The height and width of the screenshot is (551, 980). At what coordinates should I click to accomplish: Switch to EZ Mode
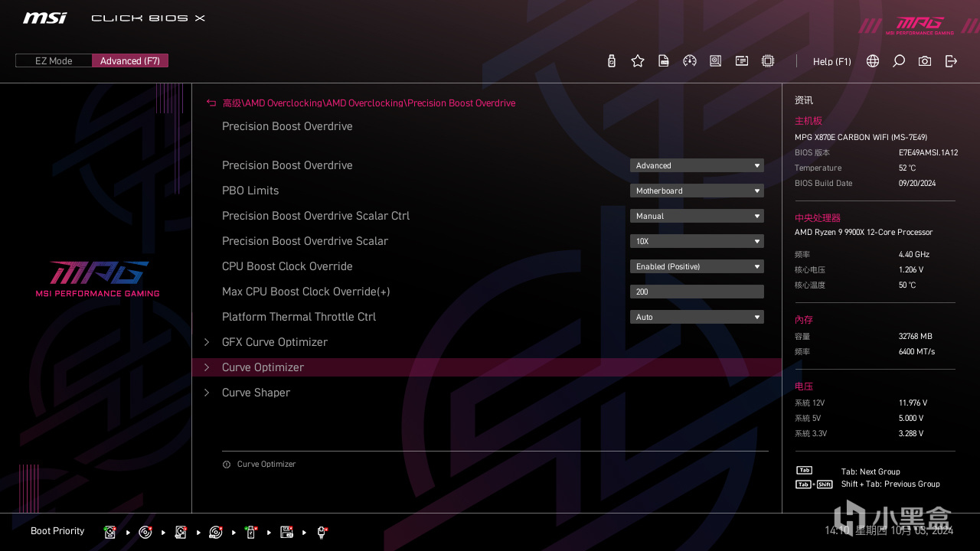(54, 61)
